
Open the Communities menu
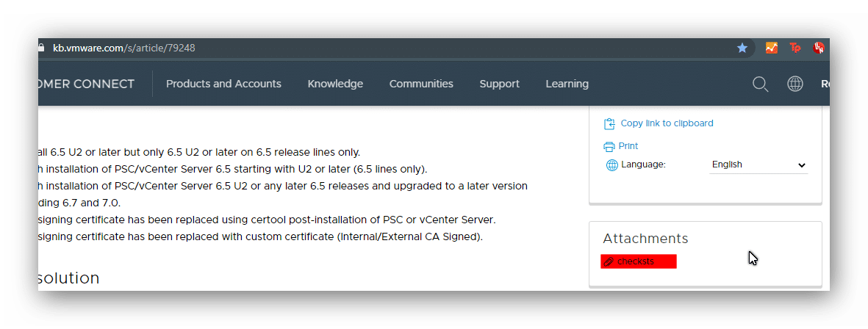click(421, 84)
